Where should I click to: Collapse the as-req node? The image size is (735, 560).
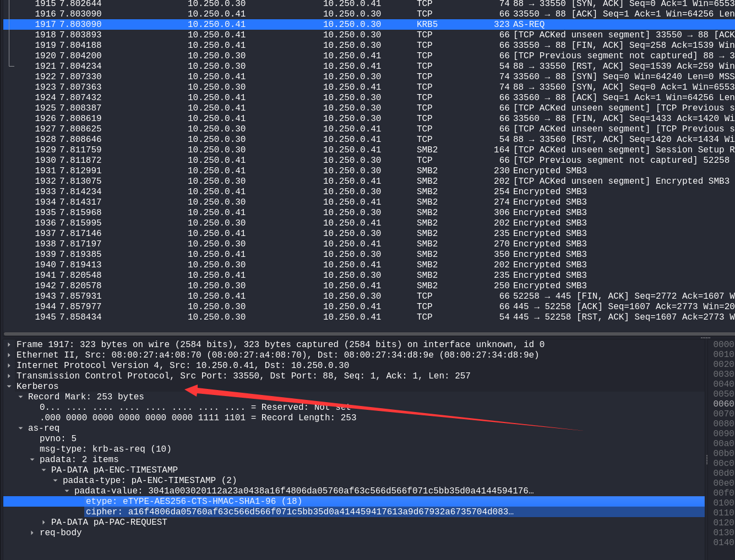(x=21, y=428)
